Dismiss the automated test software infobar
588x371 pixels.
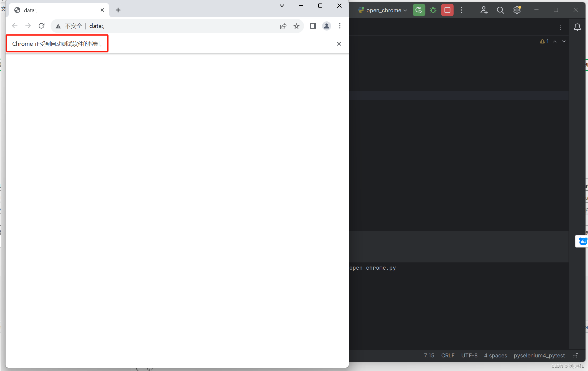point(339,44)
